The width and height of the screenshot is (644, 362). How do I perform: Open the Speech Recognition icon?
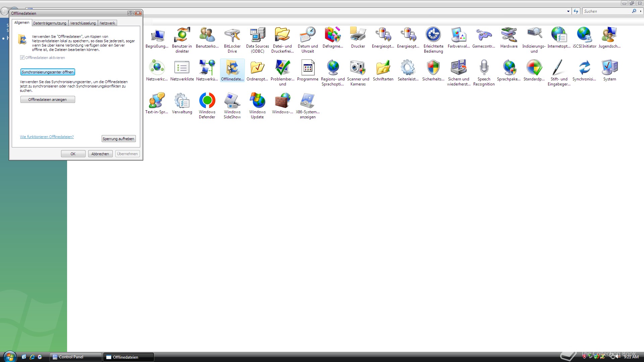[x=484, y=73]
